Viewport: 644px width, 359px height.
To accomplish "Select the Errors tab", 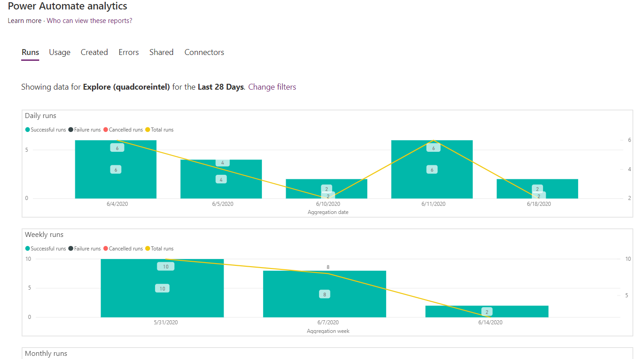I will click(128, 52).
